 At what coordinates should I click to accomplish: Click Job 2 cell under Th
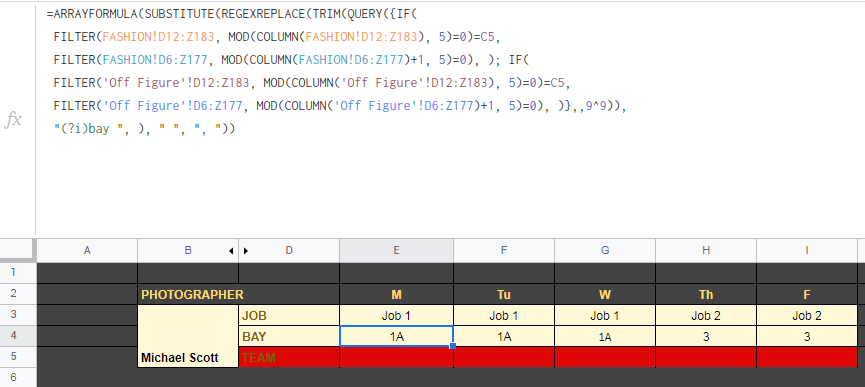pos(706,315)
